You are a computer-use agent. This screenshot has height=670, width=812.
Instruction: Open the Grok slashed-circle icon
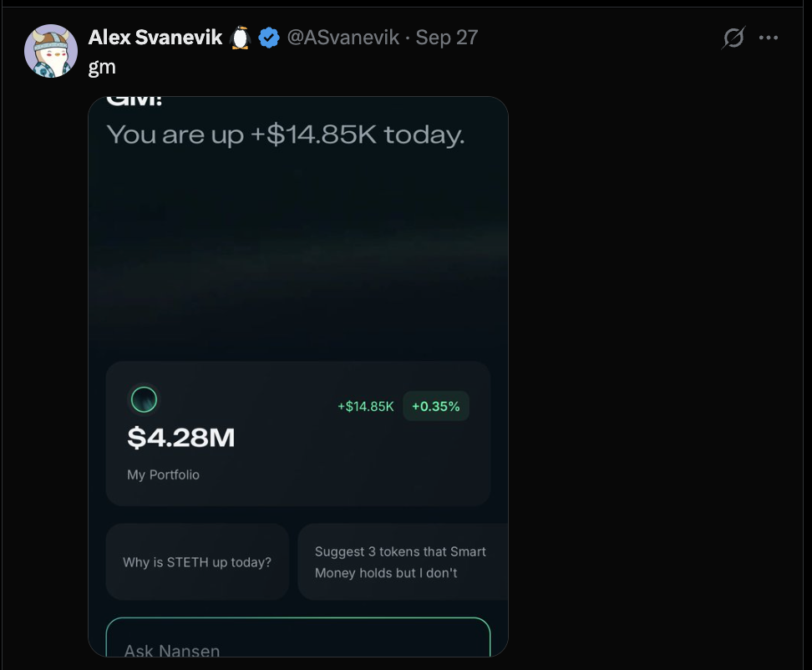(x=733, y=38)
